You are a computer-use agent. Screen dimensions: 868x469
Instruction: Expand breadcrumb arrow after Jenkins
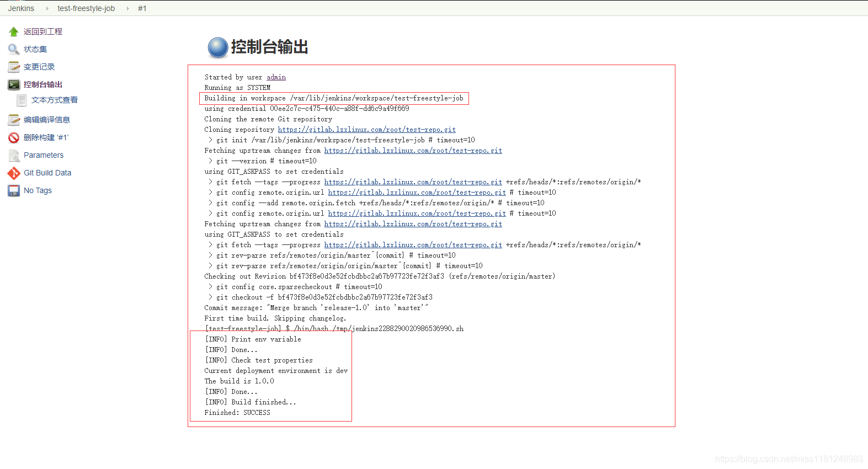[x=46, y=8]
